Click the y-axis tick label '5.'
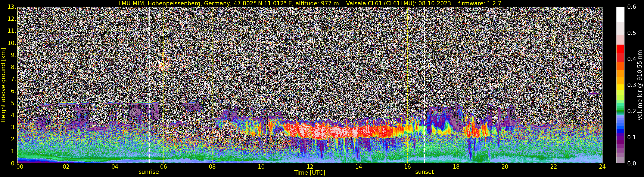 tap(13, 103)
